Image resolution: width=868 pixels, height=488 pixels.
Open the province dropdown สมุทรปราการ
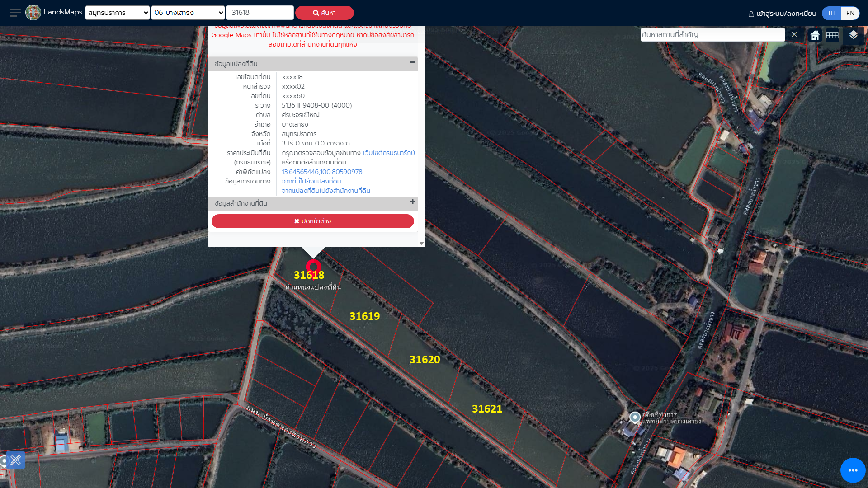click(x=118, y=13)
